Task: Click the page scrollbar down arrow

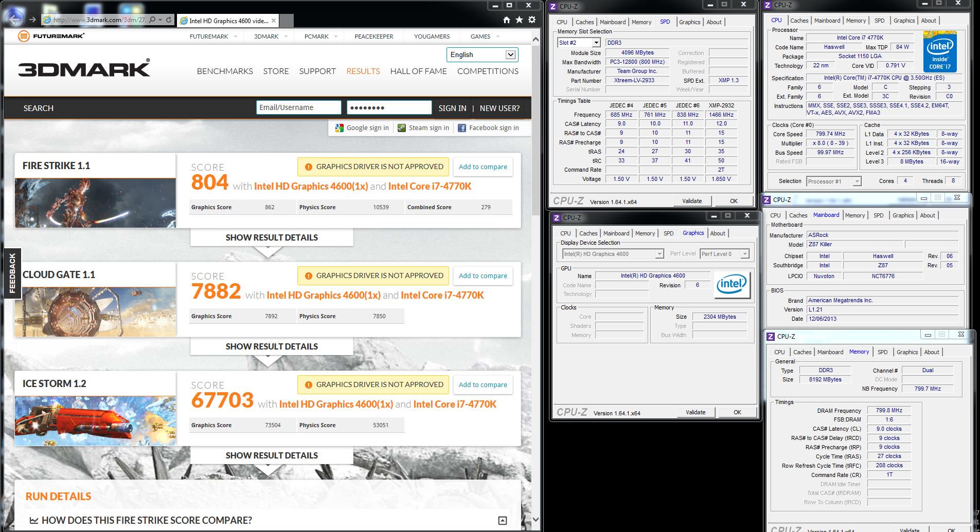Action: click(536, 519)
